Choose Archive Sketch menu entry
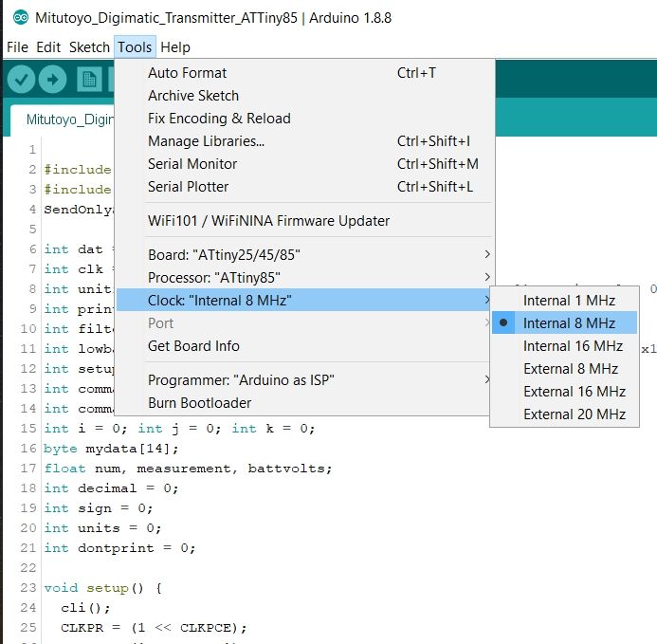Viewport: 657px width, 644px height. (x=304, y=96)
